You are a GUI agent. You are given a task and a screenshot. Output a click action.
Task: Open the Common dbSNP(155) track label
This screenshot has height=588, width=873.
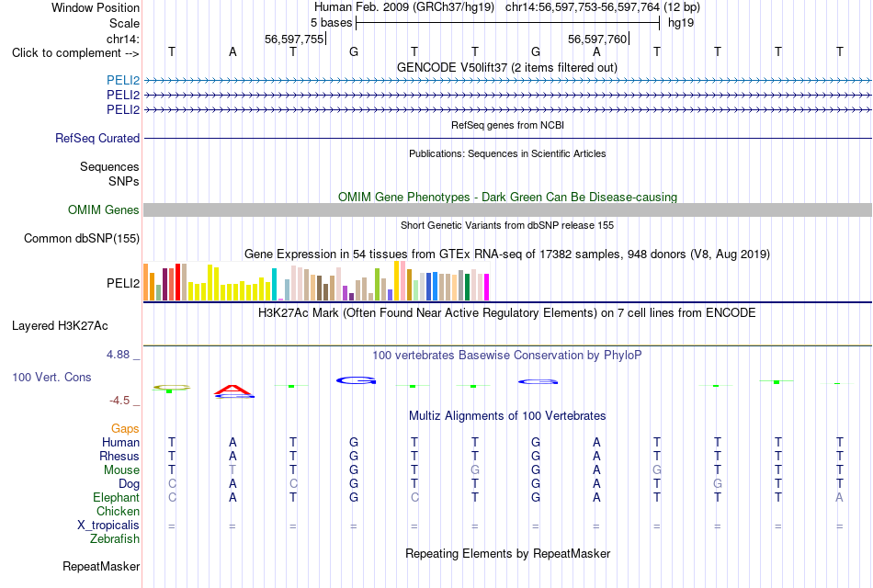[x=82, y=238]
